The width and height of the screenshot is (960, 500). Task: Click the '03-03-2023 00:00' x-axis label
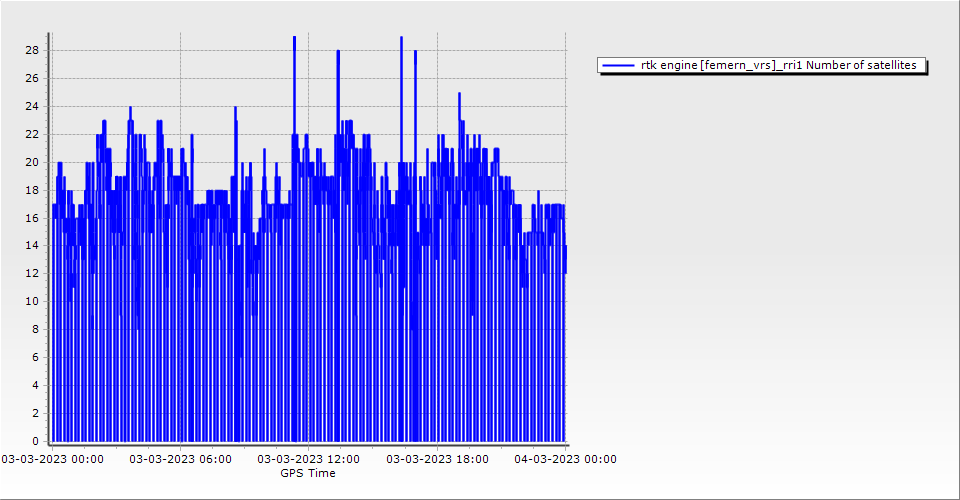(x=52, y=459)
